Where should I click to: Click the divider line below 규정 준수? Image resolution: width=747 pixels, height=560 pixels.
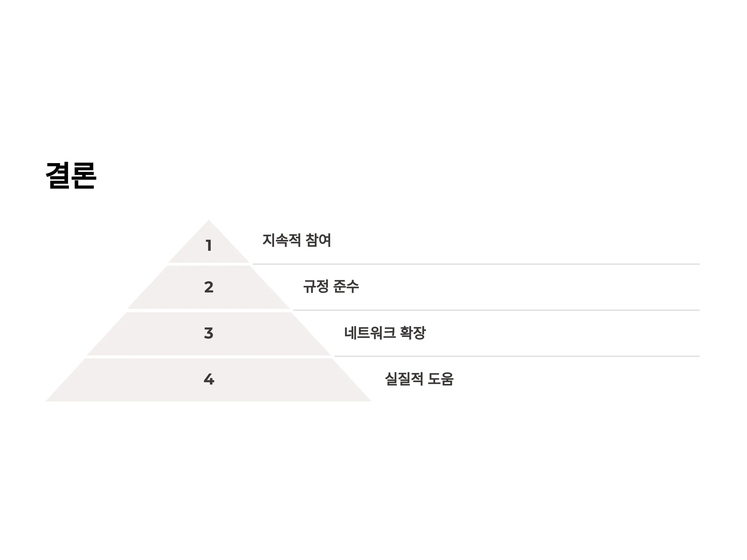(x=496, y=310)
